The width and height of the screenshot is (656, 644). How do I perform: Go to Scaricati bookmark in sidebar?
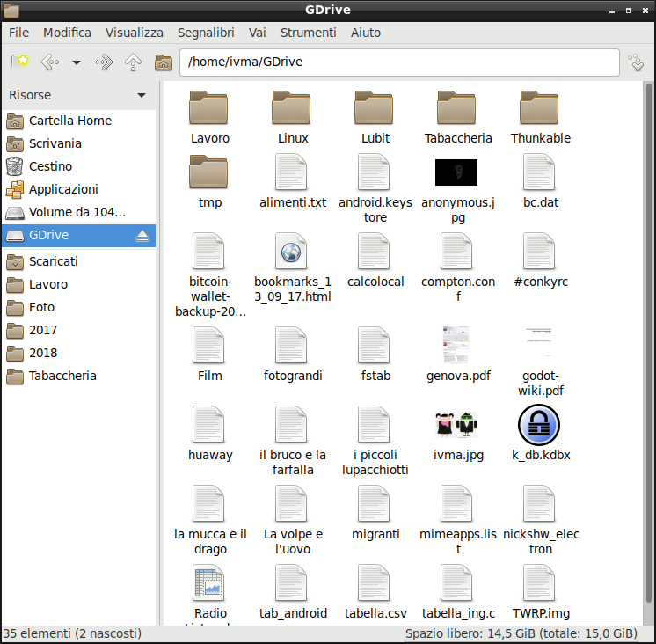pos(53,261)
